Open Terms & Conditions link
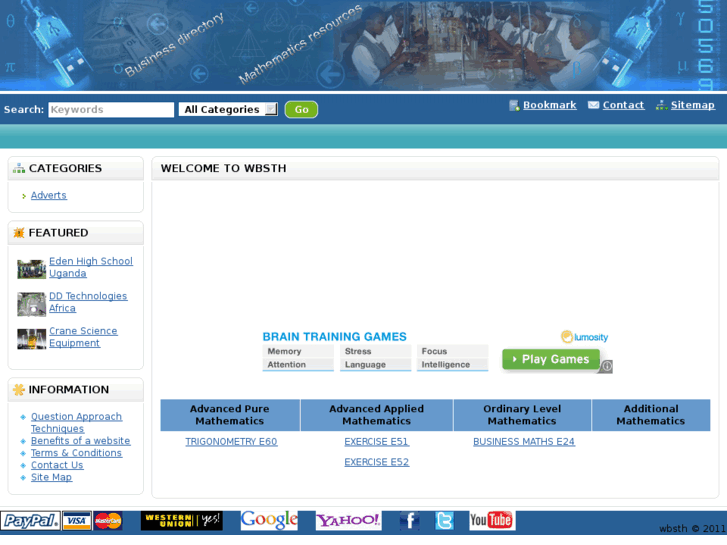 coord(77,453)
